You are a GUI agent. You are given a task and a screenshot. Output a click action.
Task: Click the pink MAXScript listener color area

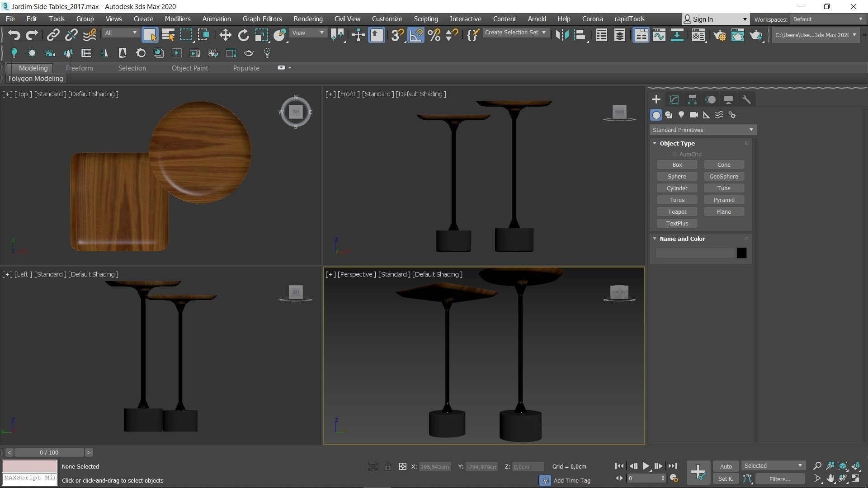[x=30, y=466]
